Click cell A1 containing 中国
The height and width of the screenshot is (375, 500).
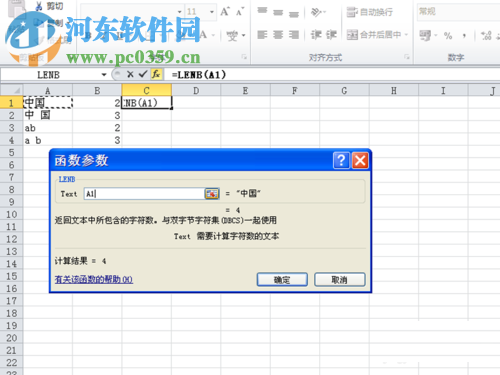pyautogui.click(x=48, y=103)
